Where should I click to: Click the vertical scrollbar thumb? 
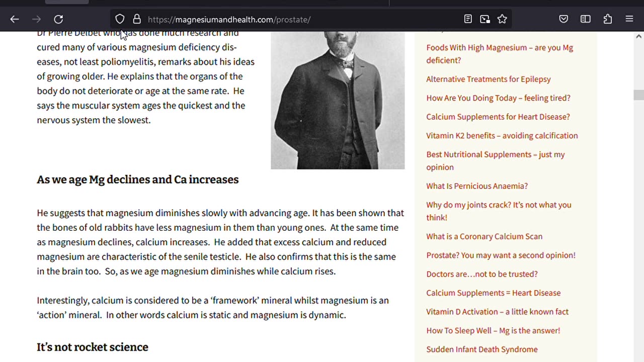639,95
